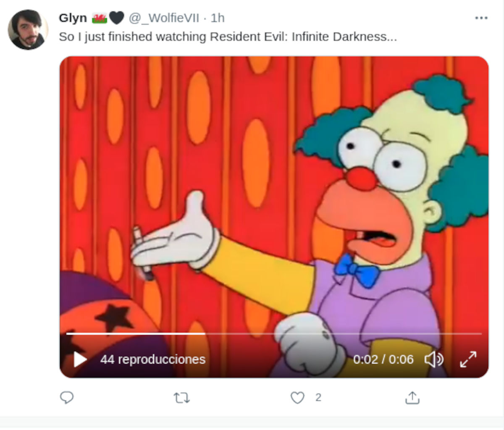Open Glyn's profile picture avatar
The image size is (504, 430).
click(28, 29)
